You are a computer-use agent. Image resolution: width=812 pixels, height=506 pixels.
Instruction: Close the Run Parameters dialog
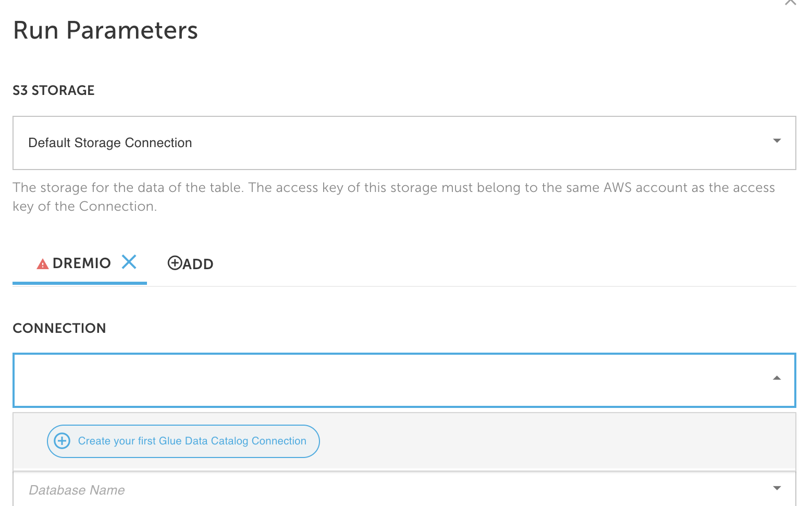coord(791,2)
